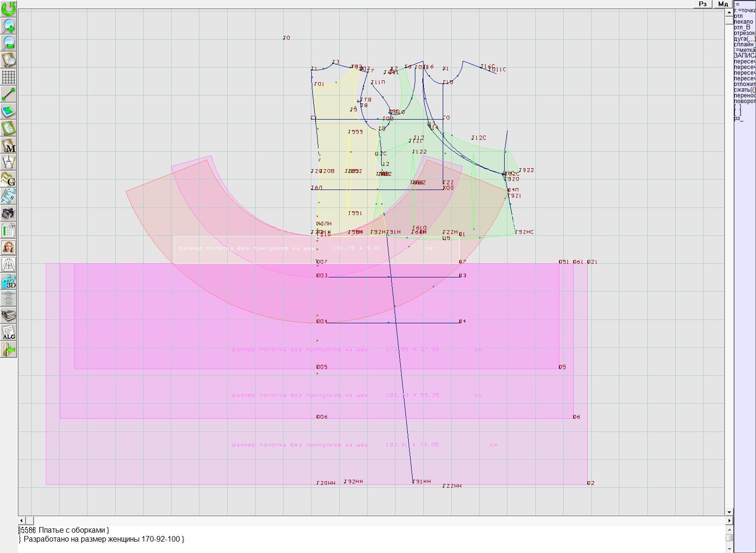Select the line segment measuring tool
756x553 pixels.
click(x=9, y=94)
